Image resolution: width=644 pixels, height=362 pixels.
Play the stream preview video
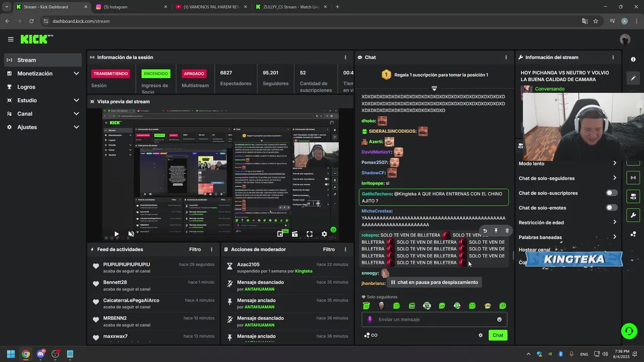(116, 234)
